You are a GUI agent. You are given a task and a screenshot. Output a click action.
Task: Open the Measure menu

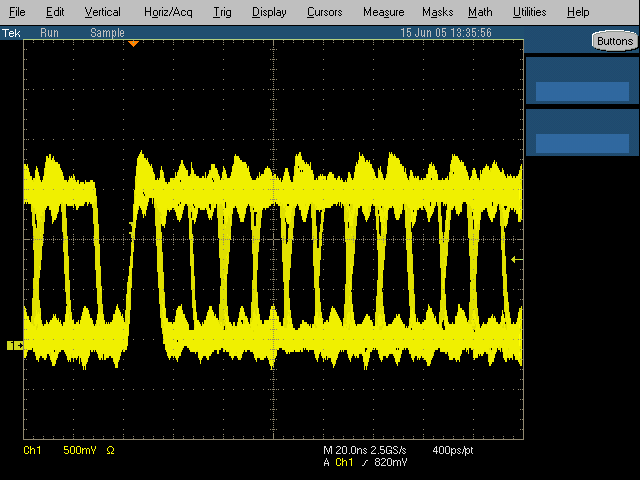coord(384,12)
